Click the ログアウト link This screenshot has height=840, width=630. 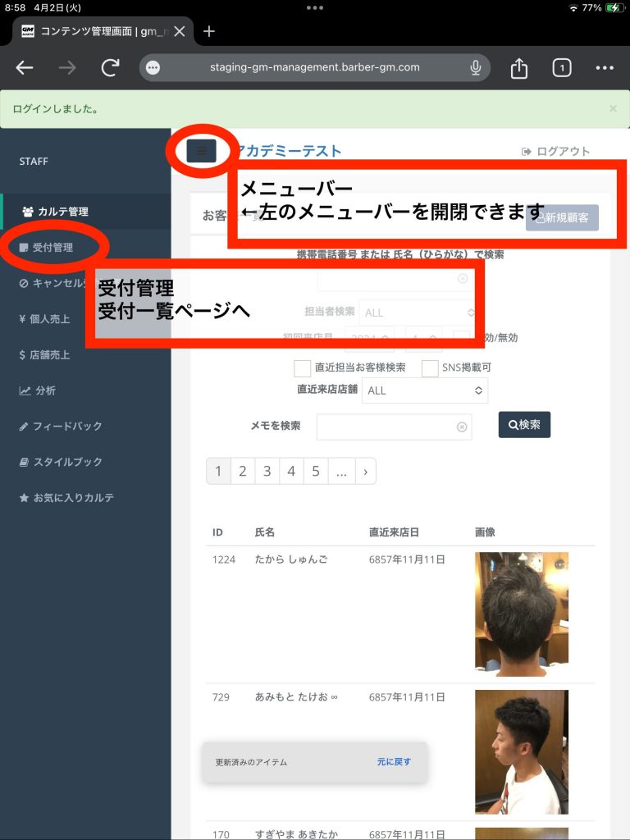pyautogui.click(x=555, y=151)
